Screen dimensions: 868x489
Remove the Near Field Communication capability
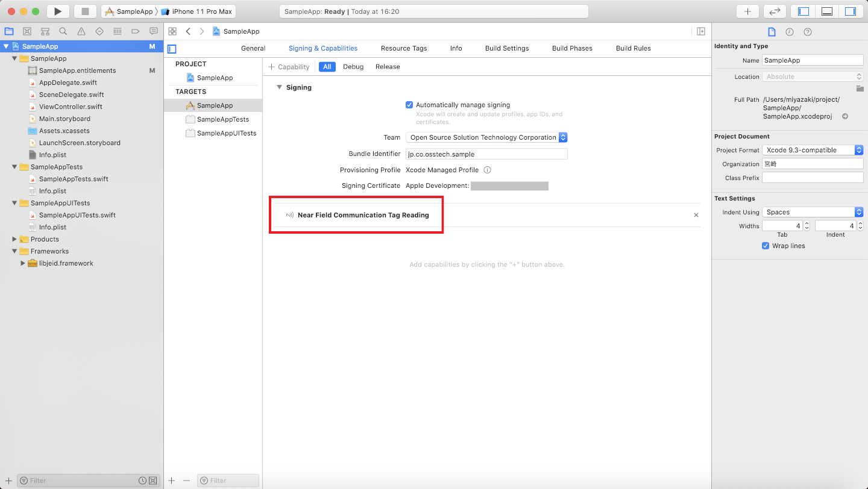pyautogui.click(x=696, y=215)
